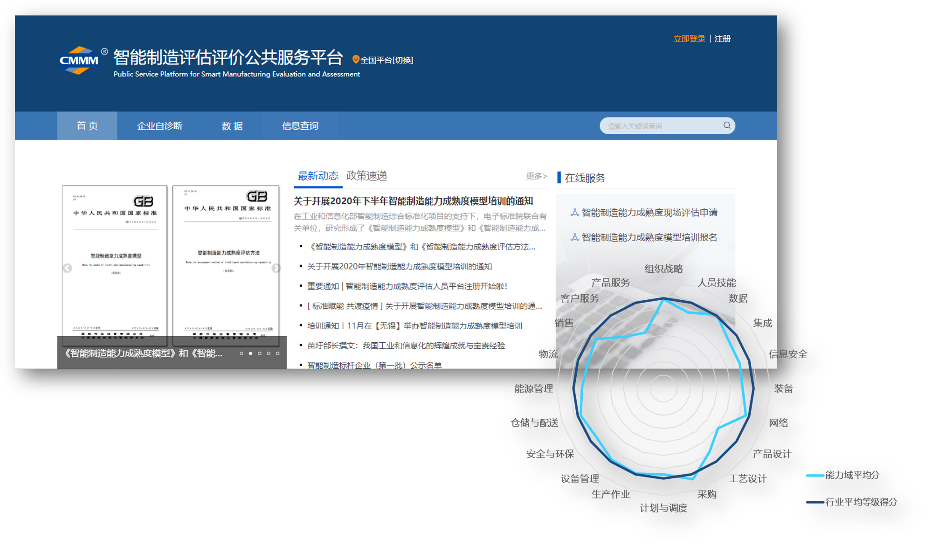Open the 信息查询 nav item

pos(300,125)
